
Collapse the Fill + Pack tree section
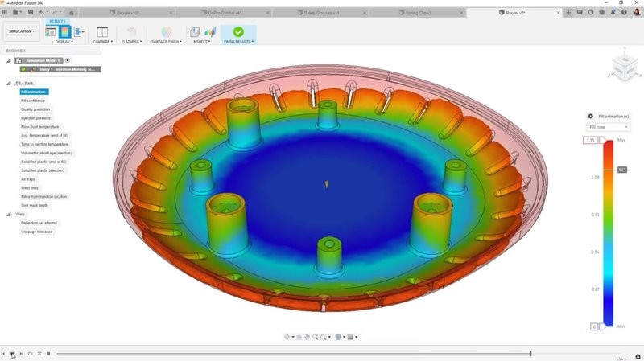[x=10, y=83]
